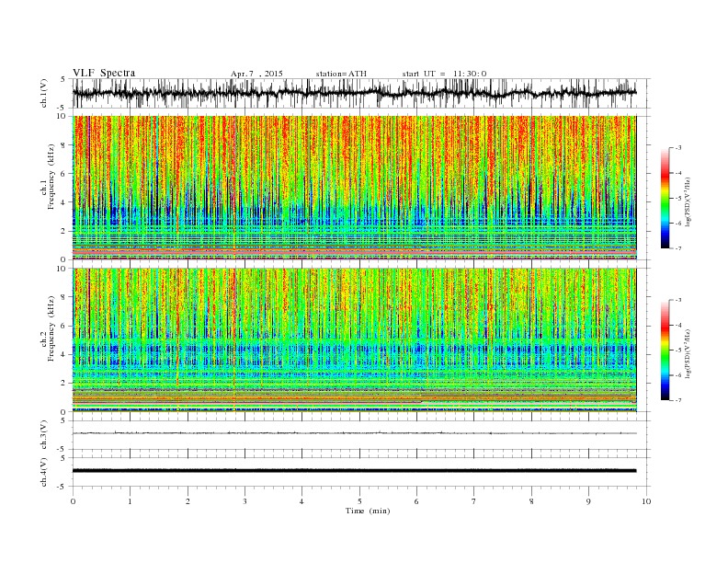Click the '-3' value atop ch.1 colorbar
This screenshot has width=728, height=563.
click(677, 148)
